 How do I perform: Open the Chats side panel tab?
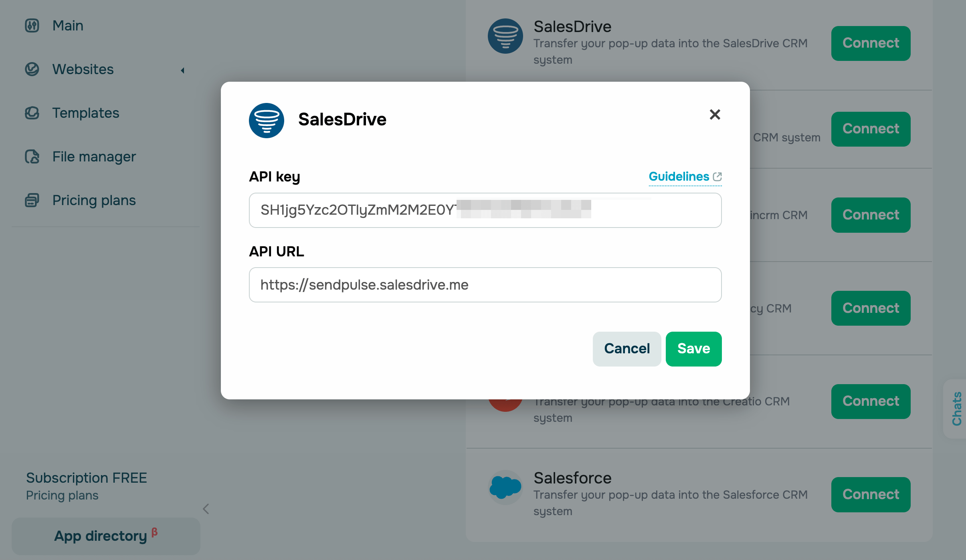957,409
